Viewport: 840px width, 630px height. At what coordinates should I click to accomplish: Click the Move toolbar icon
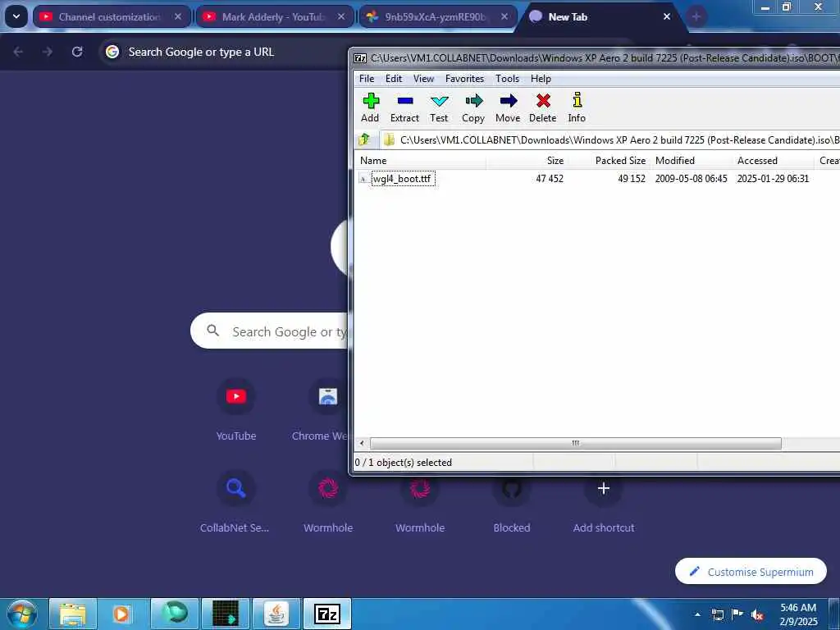(x=508, y=107)
